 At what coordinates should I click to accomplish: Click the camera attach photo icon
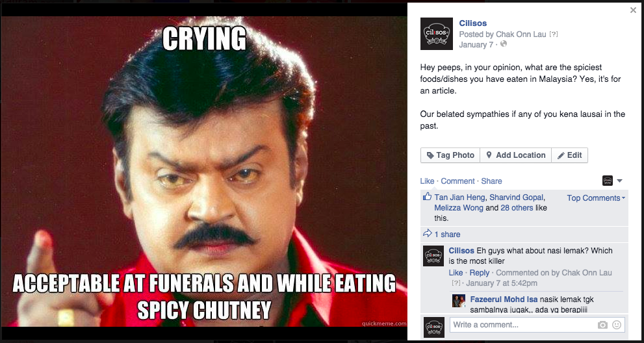[602, 325]
